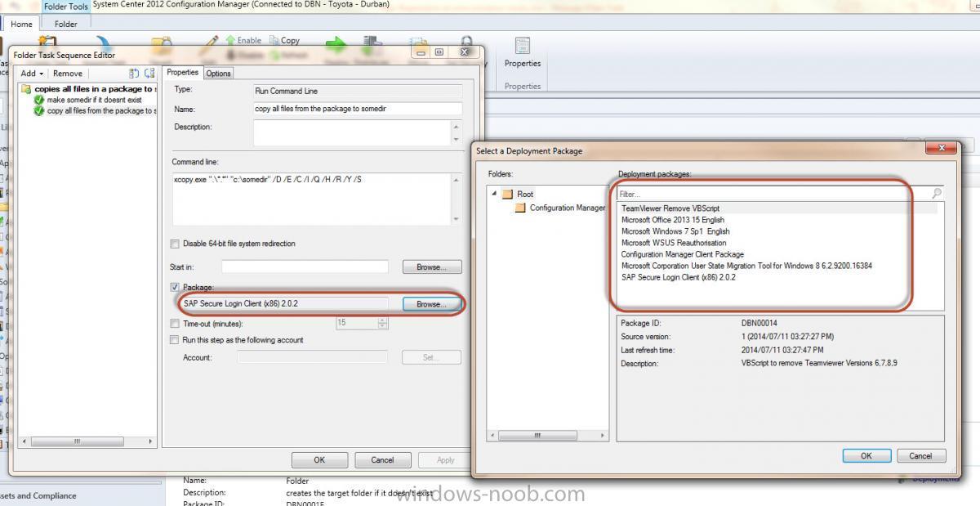Click the Configuration Manager folder icon

(520, 208)
